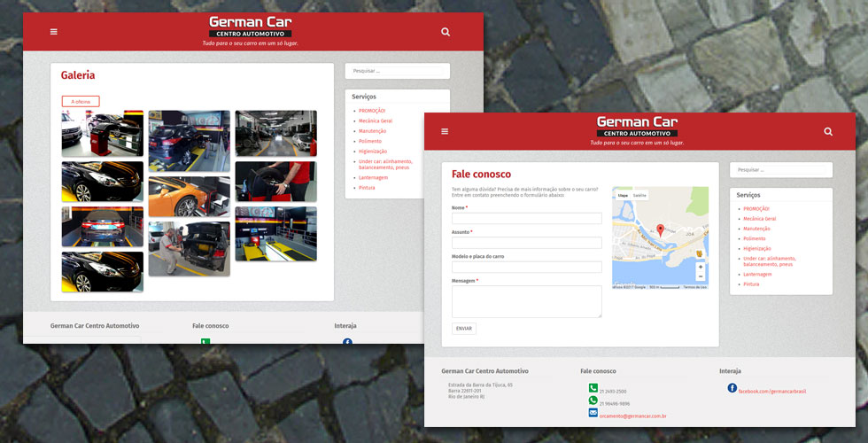Click the green phone icon in footer
868x443 pixels.
click(593, 388)
